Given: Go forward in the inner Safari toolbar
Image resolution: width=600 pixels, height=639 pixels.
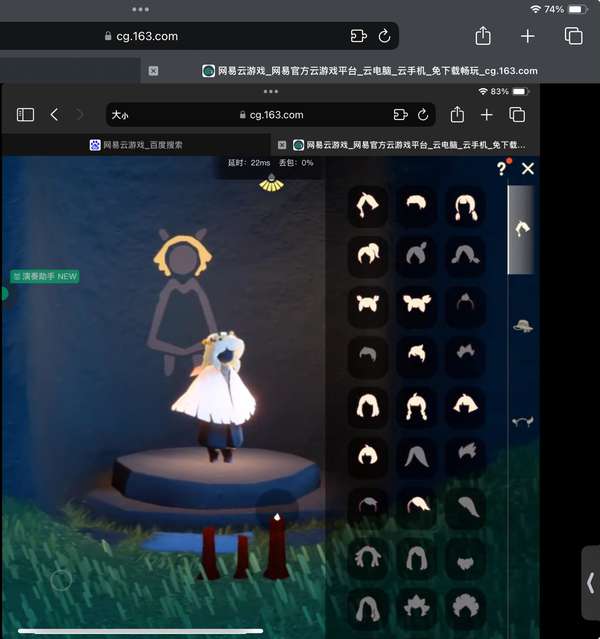Looking at the screenshot, I should 80,115.
